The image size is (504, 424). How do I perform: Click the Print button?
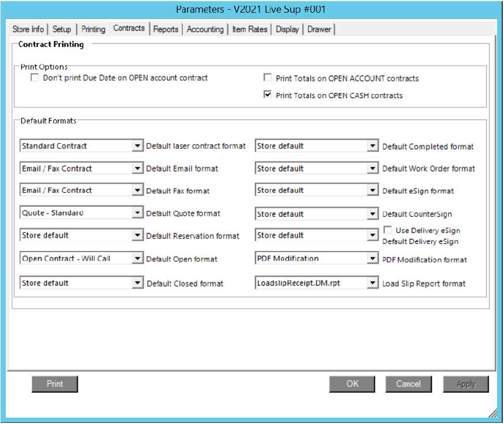(x=55, y=384)
